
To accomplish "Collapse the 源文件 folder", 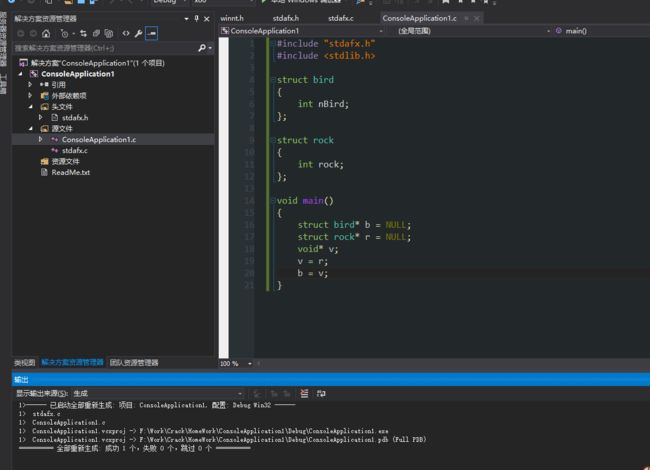I will coord(31,128).
